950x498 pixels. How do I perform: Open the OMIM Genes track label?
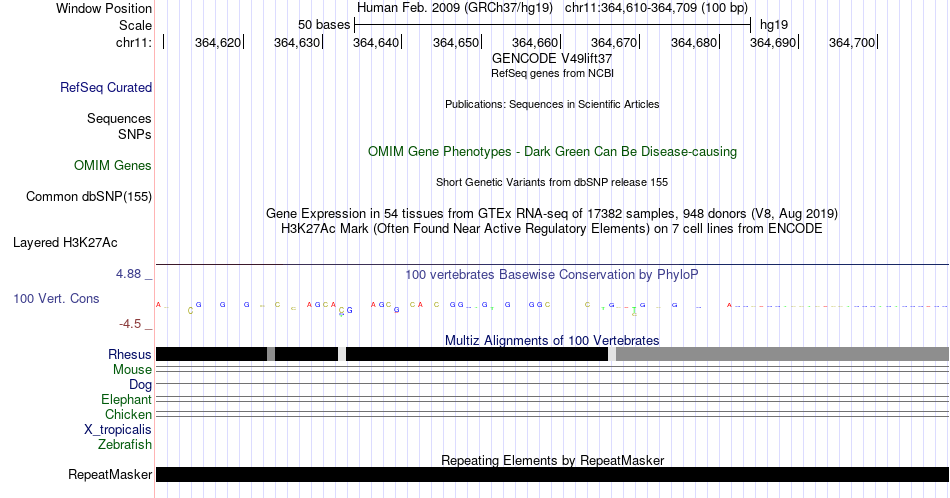(x=113, y=165)
